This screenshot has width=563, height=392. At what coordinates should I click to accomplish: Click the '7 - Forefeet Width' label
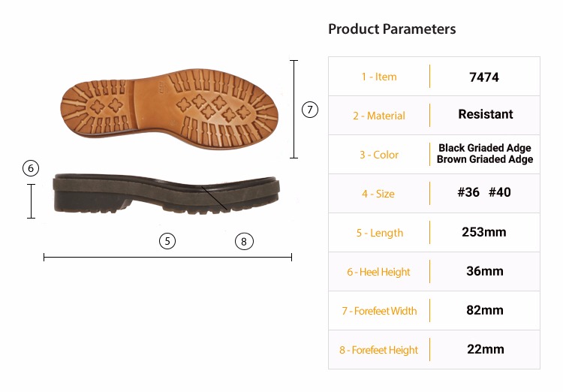tap(379, 311)
